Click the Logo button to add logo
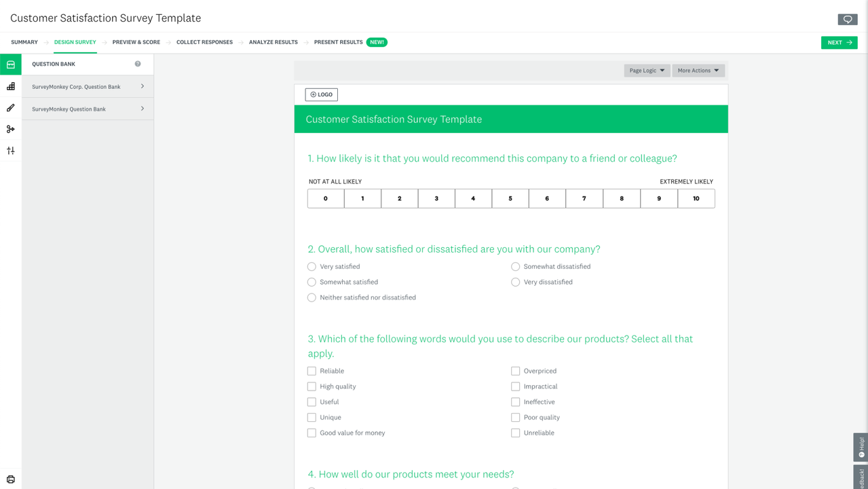Viewport: 868px width, 489px height. 321,94
